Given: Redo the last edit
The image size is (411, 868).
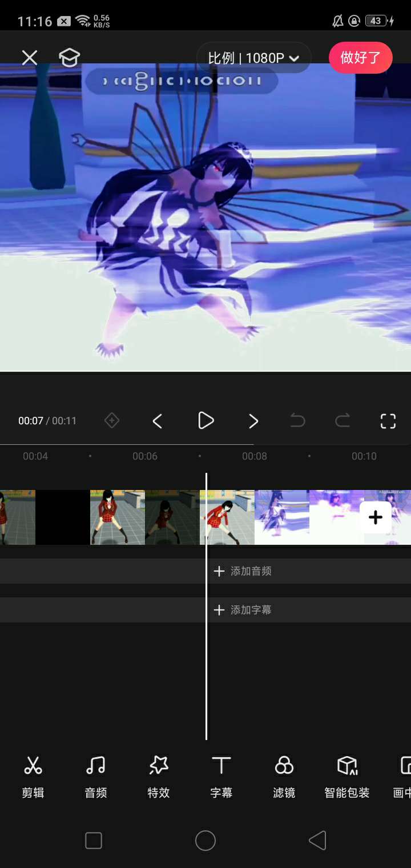Looking at the screenshot, I should [x=342, y=421].
